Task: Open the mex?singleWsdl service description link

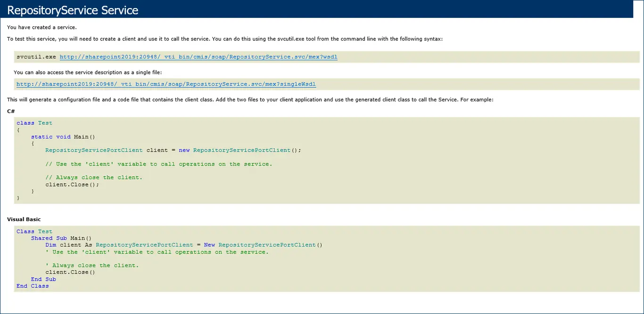Action: 166,84
